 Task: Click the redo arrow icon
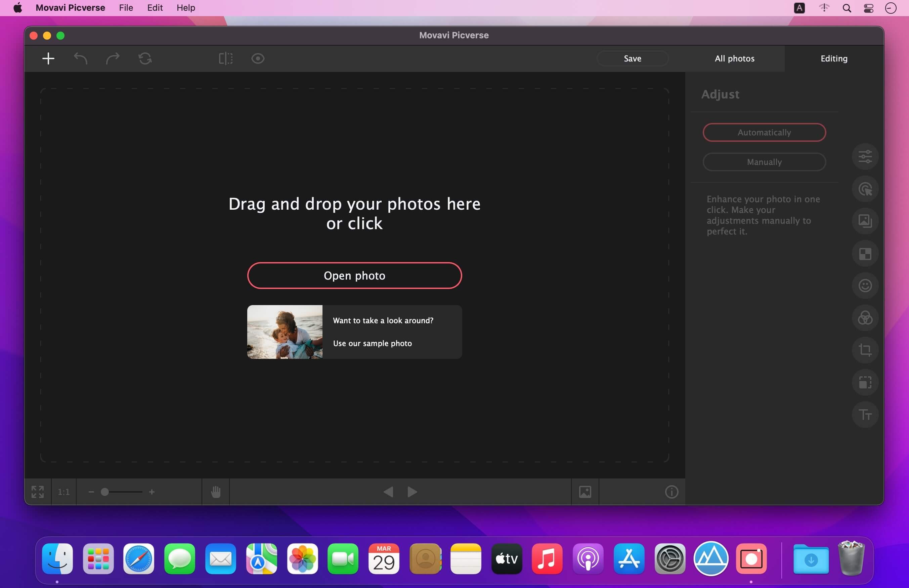click(x=113, y=58)
